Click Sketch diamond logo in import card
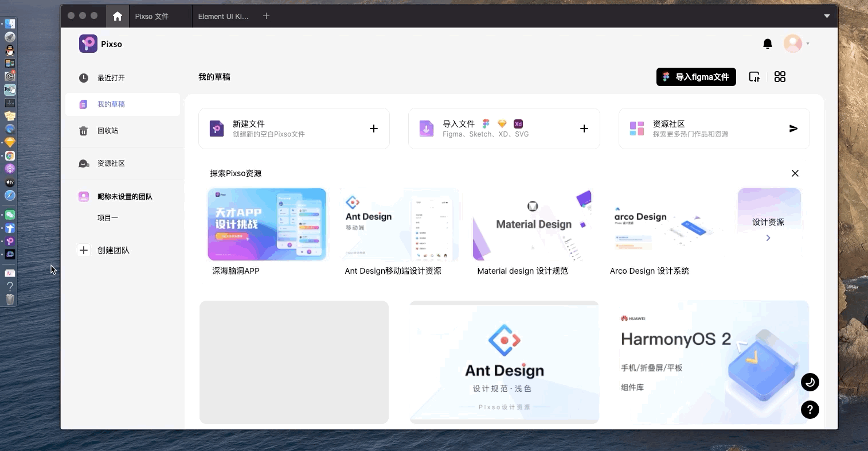 tap(502, 124)
